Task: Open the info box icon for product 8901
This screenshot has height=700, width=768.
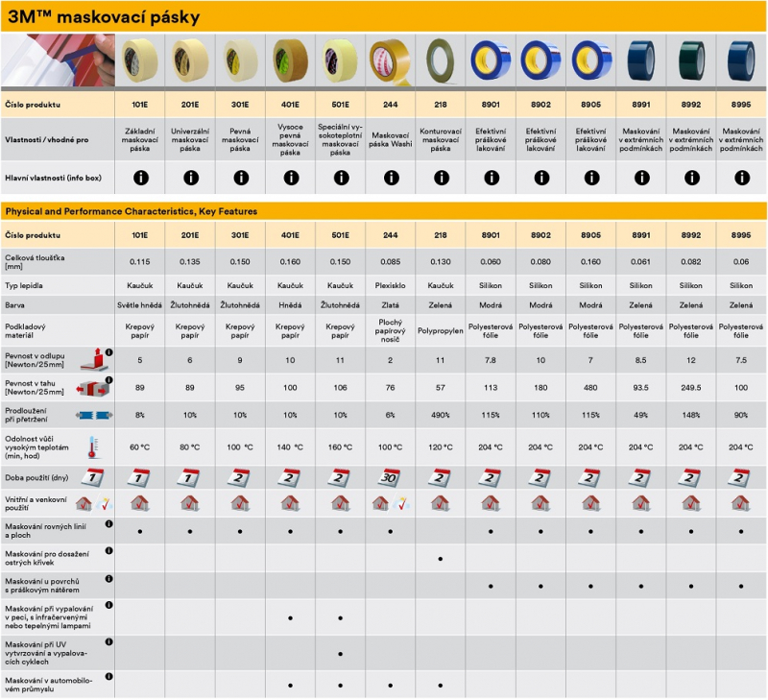Action: [492, 178]
